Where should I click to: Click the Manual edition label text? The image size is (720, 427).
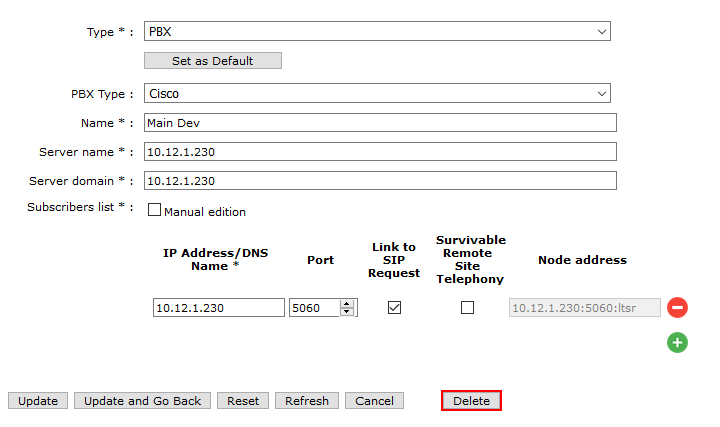[205, 212]
